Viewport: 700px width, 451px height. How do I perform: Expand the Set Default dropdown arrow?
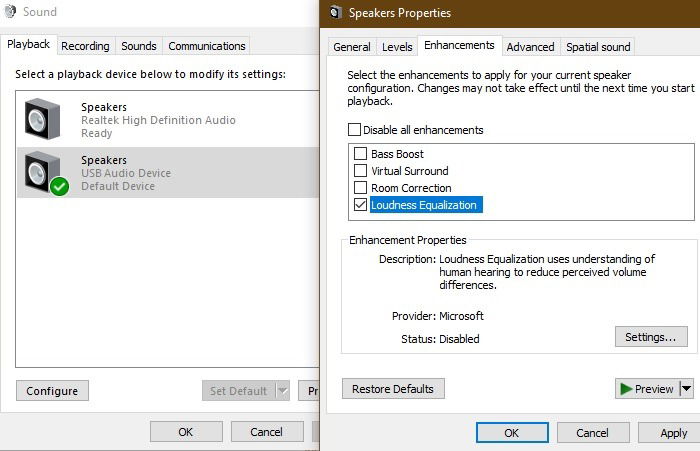coord(283,391)
